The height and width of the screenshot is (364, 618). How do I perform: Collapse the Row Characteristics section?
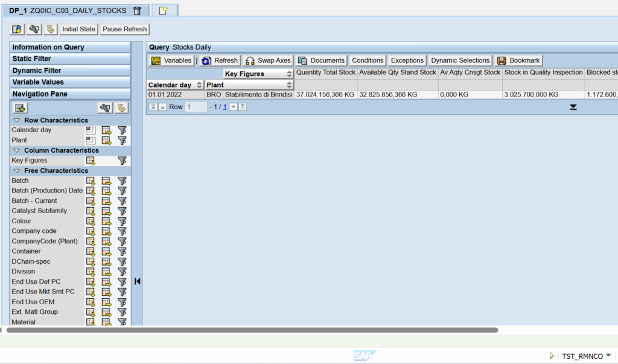[17, 120]
